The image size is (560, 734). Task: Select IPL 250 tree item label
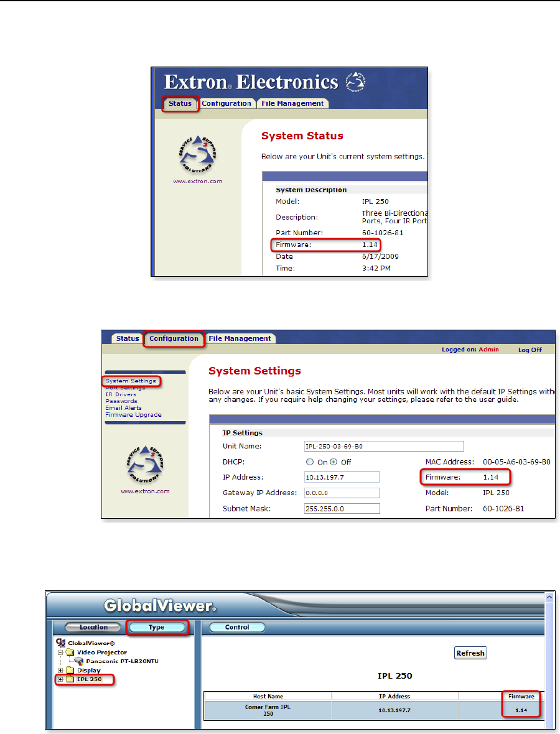tap(90, 679)
